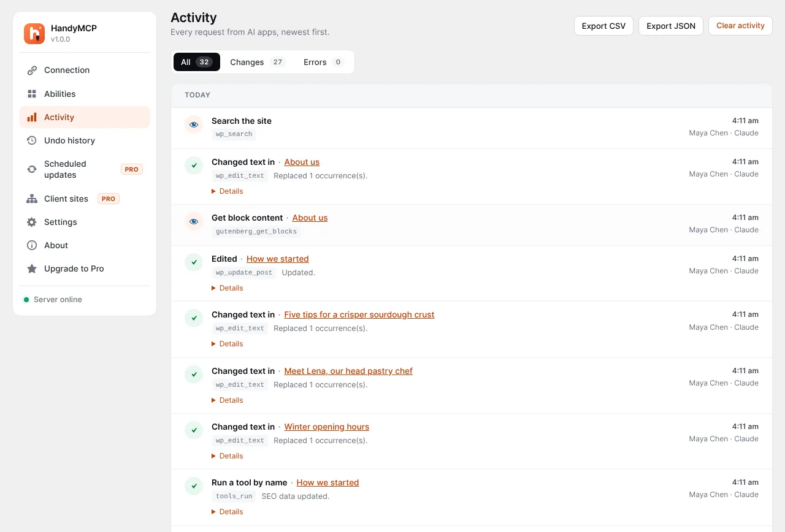Open the Undo history menu item

(x=85, y=140)
